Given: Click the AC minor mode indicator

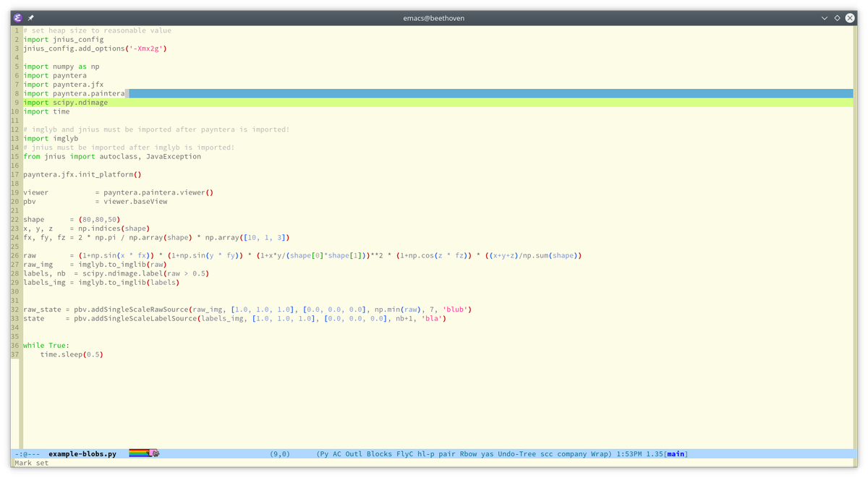Looking at the screenshot, I should pyautogui.click(x=337, y=454).
